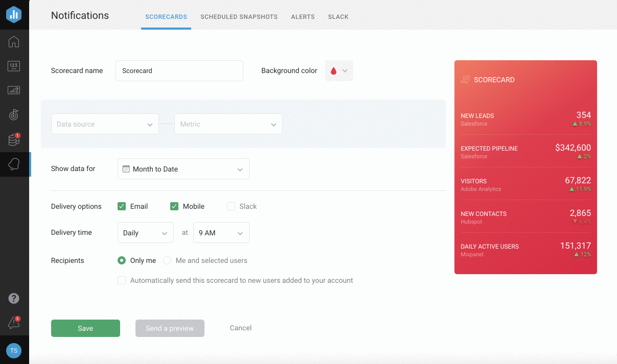The height and width of the screenshot is (364, 617).
Task: Click New Leads row in scorecard preview
Action: coord(525,118)
